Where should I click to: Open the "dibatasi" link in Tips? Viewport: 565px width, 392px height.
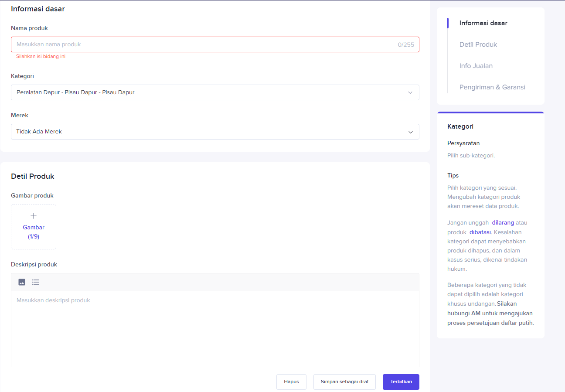point(480,232)
